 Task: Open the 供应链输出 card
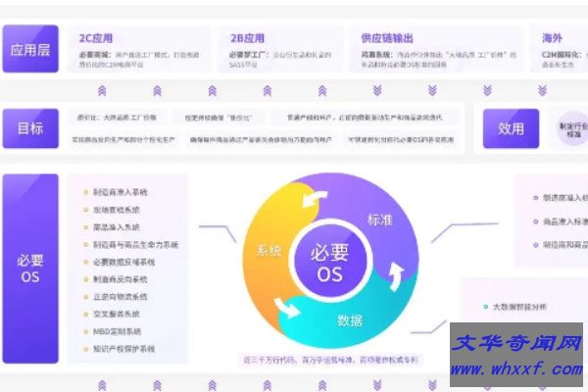click(x=431, y=50)
